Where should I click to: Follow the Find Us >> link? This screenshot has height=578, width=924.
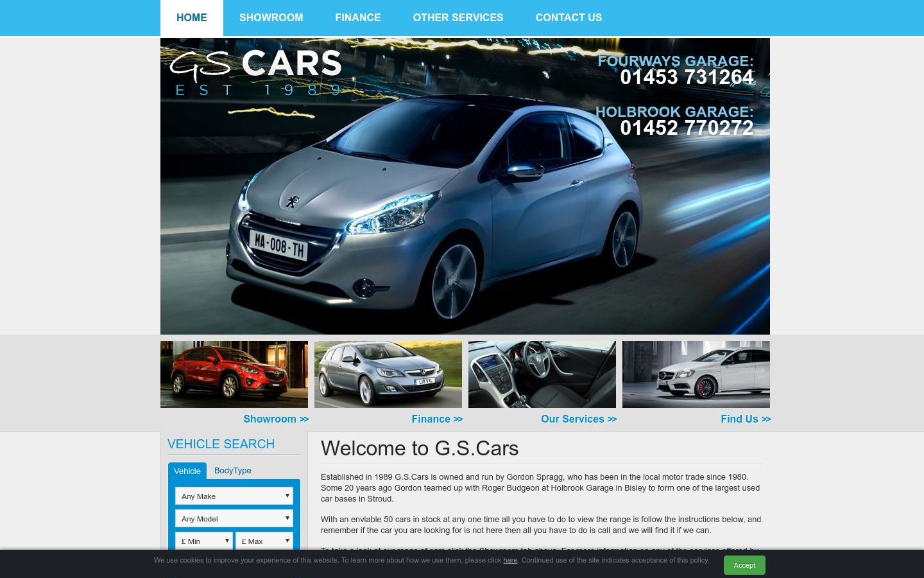click(x=746, y=419)
